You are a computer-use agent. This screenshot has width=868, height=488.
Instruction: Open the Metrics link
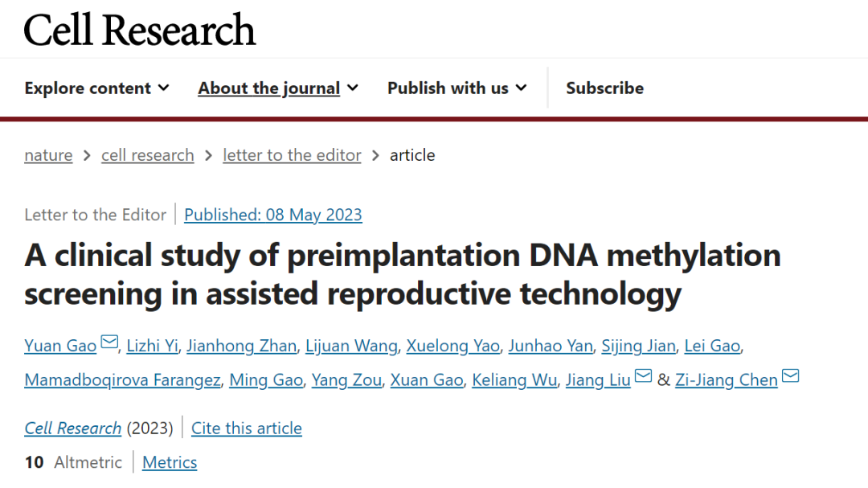[x=170, y=462]
